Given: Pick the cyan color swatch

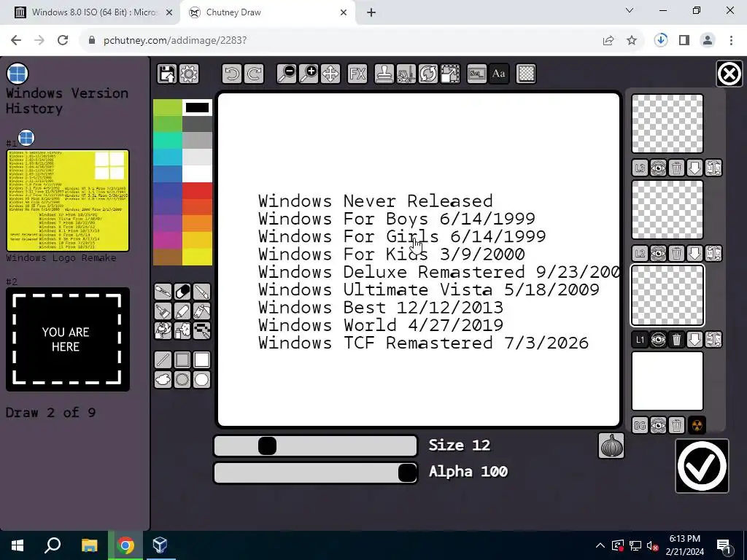Looking at the screenshot, I should pos(168,157).
